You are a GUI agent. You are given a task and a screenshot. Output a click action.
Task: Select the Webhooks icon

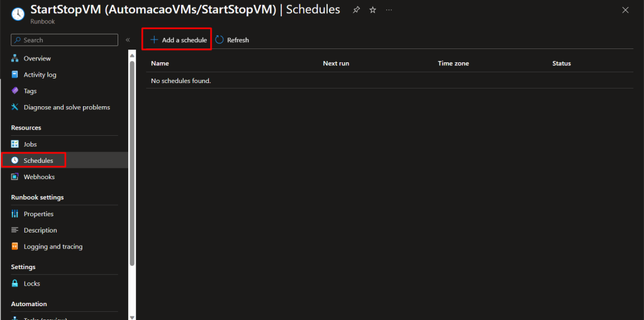click(15, 177)
